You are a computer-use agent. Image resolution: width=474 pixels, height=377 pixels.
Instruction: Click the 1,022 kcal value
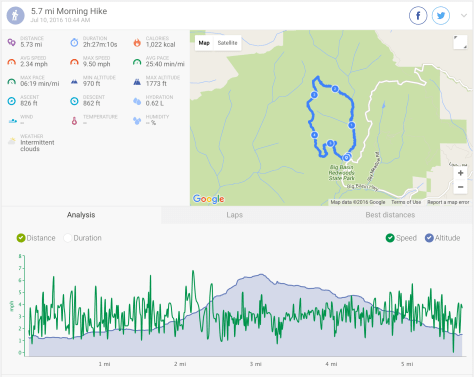(x=161, y=45)
